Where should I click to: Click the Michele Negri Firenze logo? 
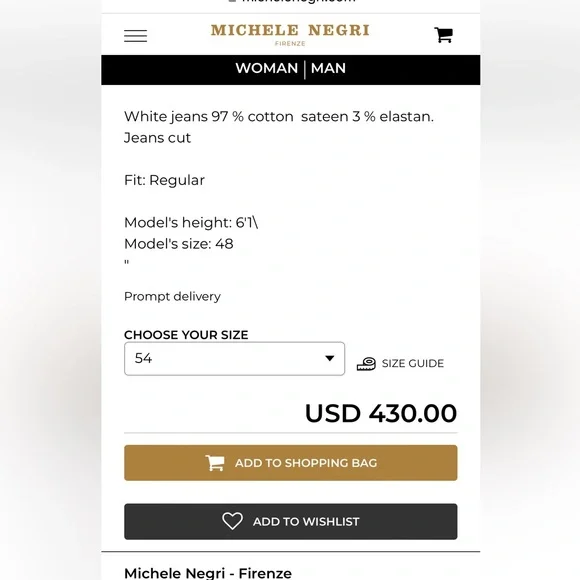pos(290,35)
